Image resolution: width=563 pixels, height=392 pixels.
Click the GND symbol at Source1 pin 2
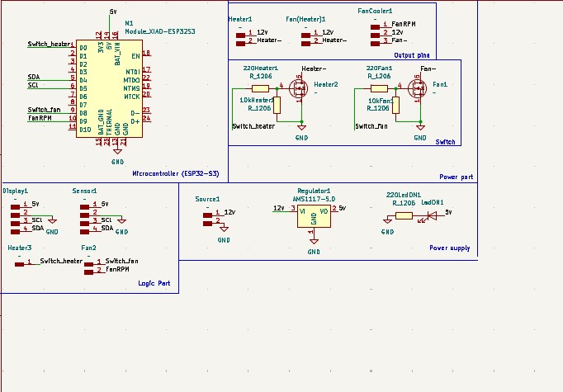click(224, 229)
